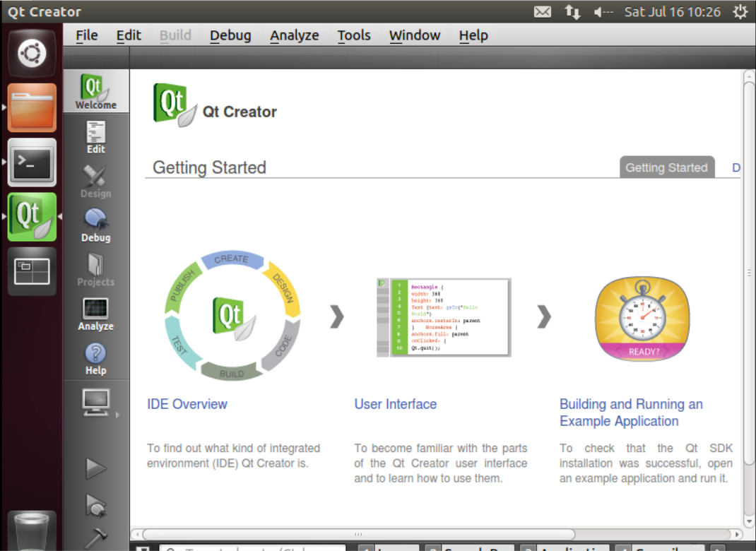The height and width of the screenshot is (551, 756).
Task: Expand target selector small arrow
Action: 117,415
